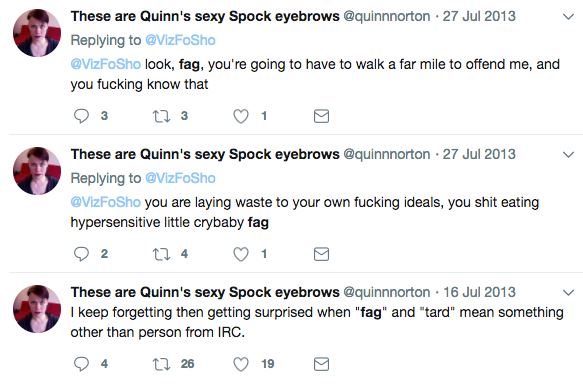The width and height of the screenshot is (583, 388).
Task: Retweet the tweet with 26 retweets
Action: pyautogui.click(x=161, y=364)
